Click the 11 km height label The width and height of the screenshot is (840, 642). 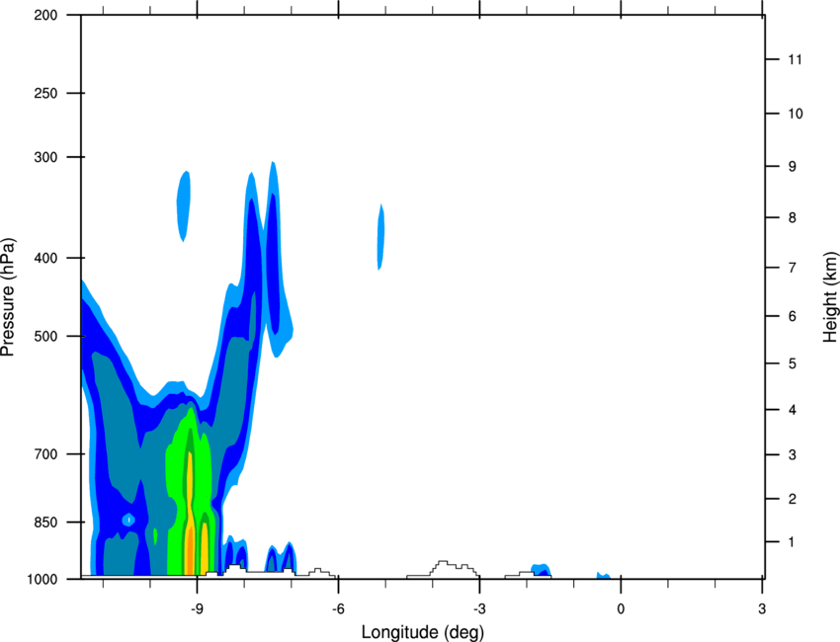pos(795,59)
